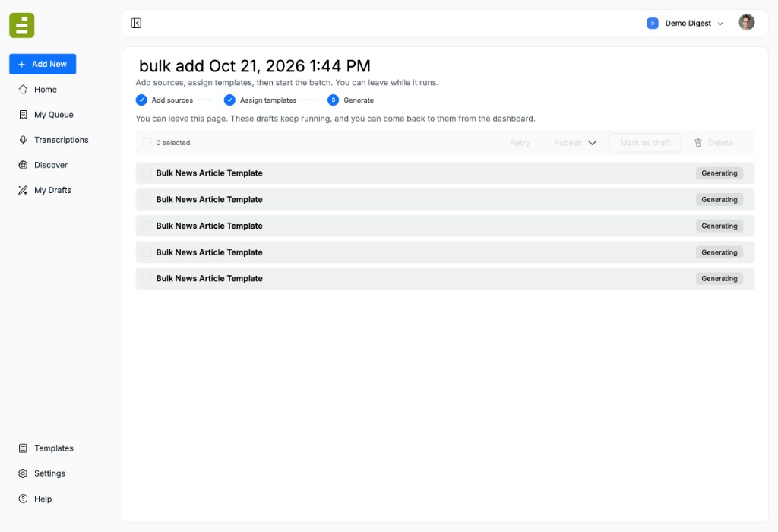Click the Add New button
Screen dimensions: 778x532
[43, 64]
